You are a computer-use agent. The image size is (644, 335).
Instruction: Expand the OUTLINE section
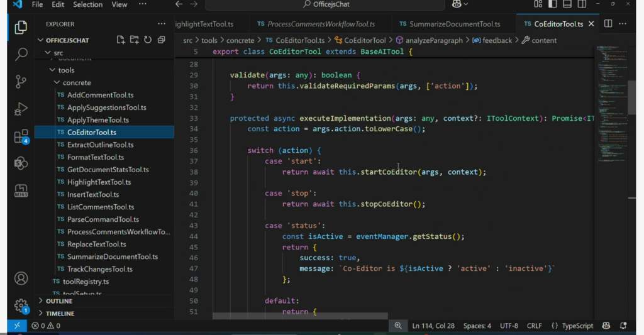[59, 301]
